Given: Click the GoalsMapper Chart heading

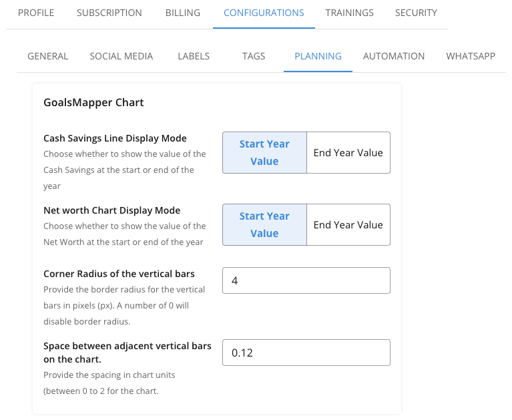Looking at the screenshot, I should [93, 103].
